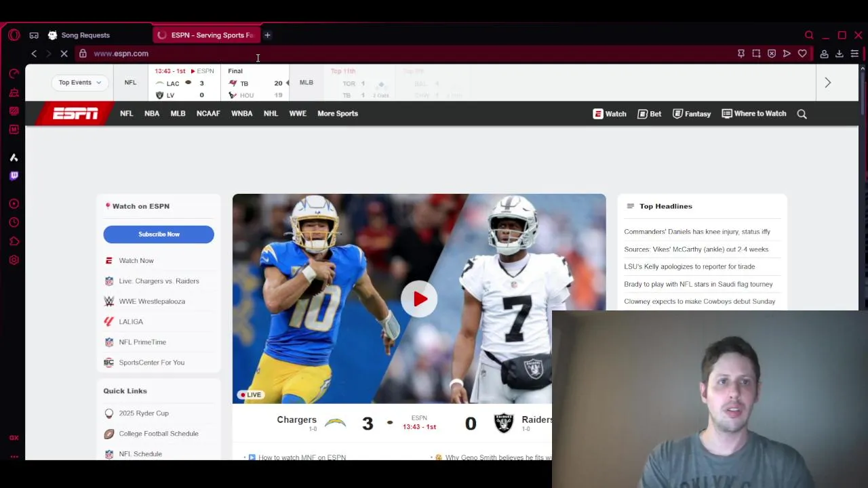
Task: Open the Twitch icon in sidebar
Action: pyautogui.click(x=14, y=176)
